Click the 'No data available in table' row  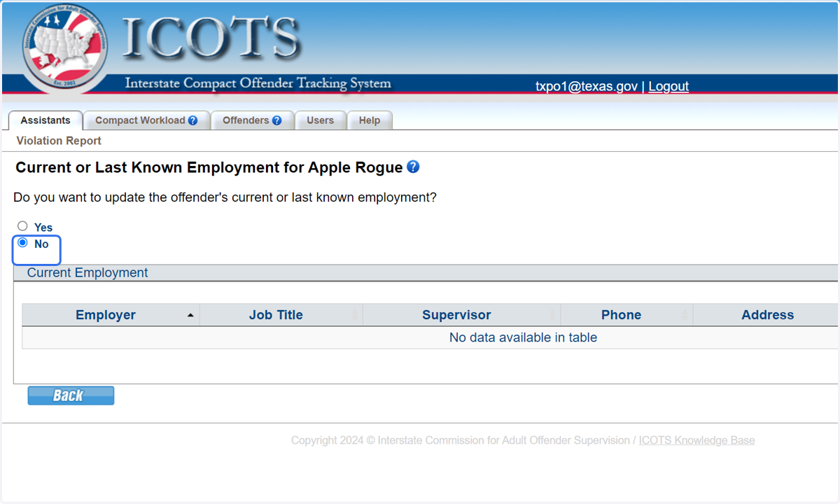click(430, 337)
